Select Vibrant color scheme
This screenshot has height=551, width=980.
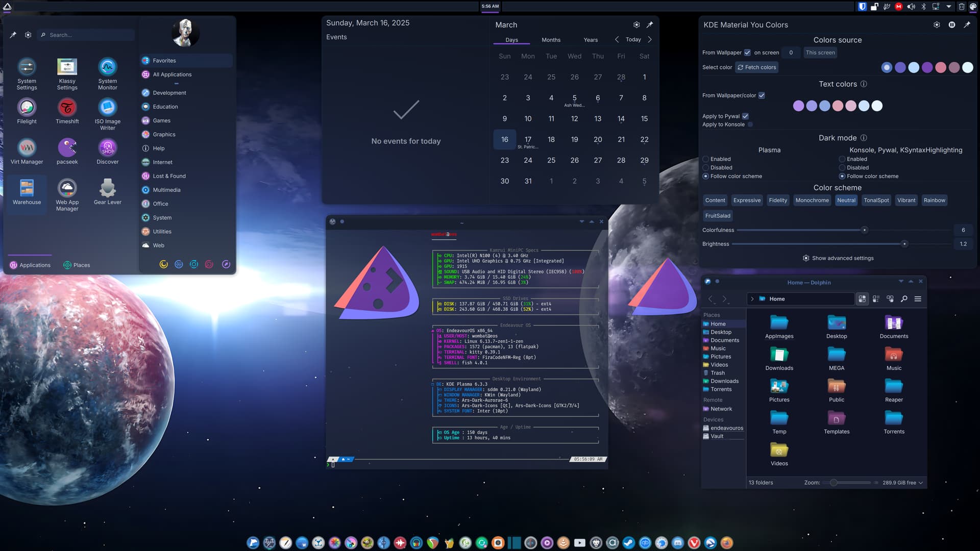(x=906, y=201)
